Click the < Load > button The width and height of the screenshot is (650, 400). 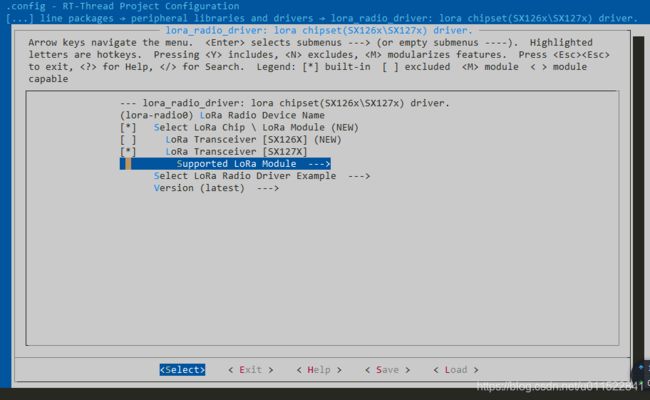[456, 370]
